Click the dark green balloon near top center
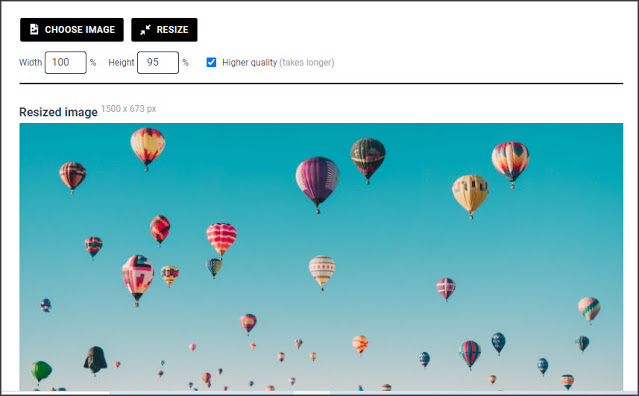 point(368,160)
